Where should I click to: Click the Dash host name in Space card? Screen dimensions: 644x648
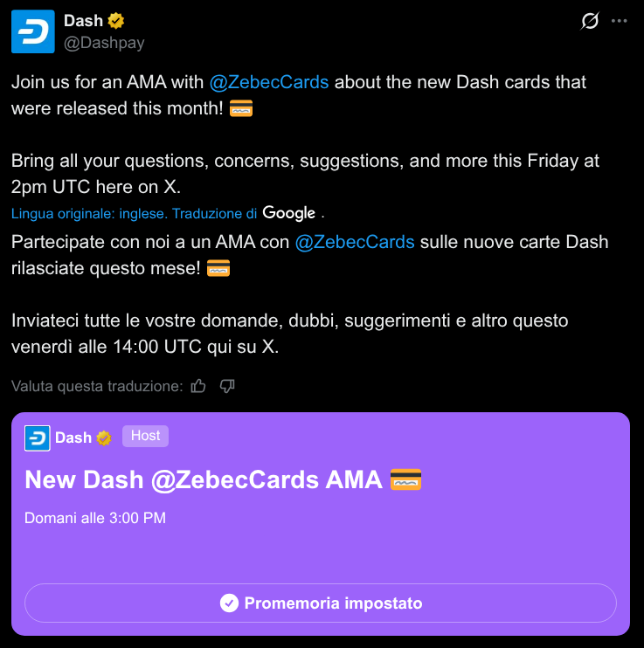pos(73,438)
